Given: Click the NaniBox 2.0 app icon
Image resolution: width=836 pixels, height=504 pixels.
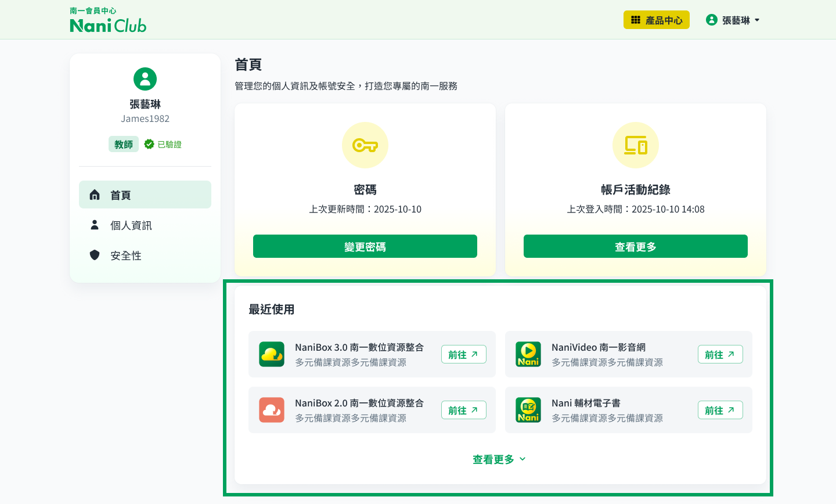Looking at the screenshot, I should coord(272,410).
